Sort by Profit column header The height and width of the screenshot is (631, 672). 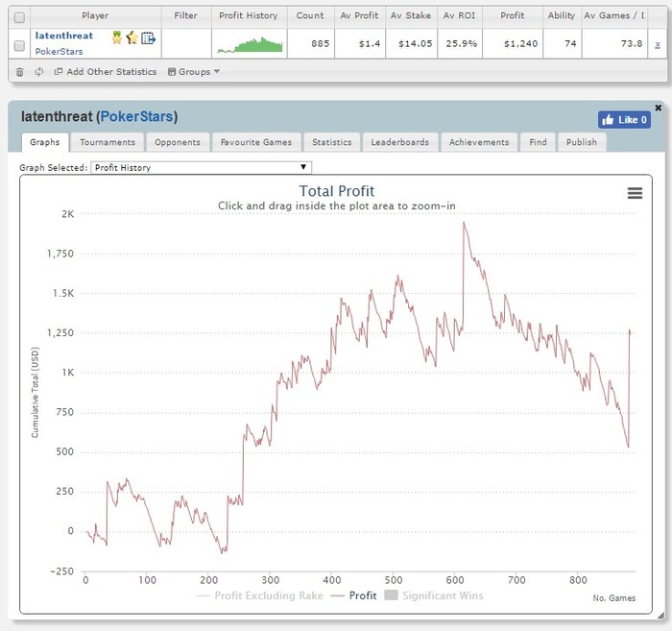coord(512,15)
